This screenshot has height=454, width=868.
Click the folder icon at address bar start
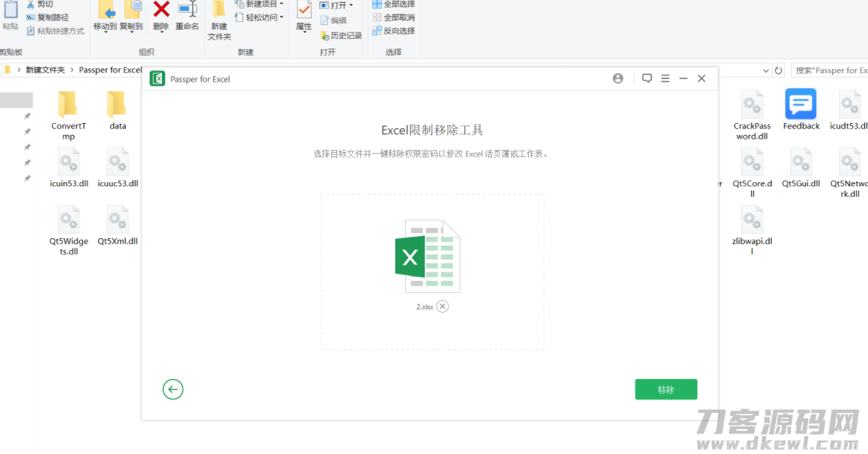coord(7,70)
